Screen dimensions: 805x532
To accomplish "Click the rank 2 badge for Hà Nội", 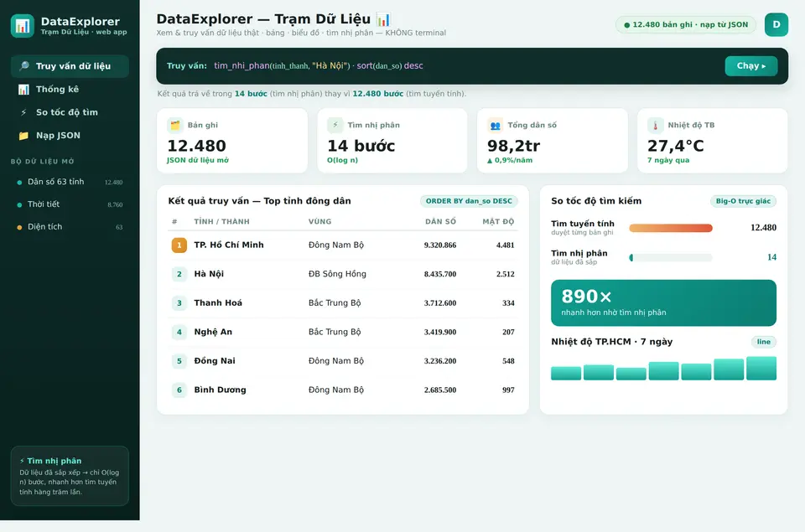I will [179, 274].
